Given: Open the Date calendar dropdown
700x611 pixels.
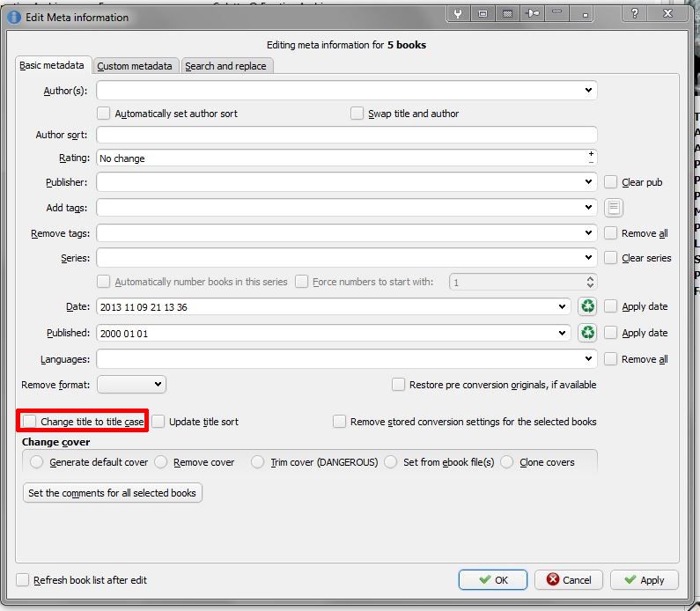Looking at the screenshot, I should 562,306.
